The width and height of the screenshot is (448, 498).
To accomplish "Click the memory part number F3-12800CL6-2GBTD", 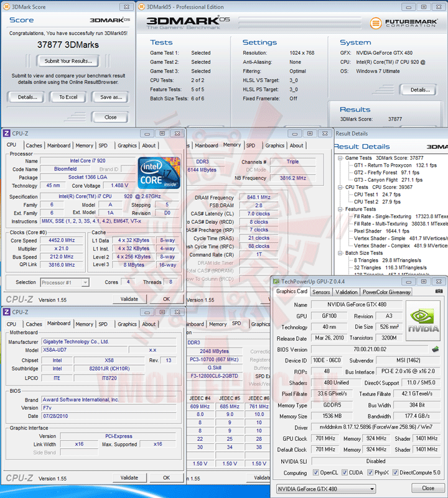I will [x=214, y=376].
